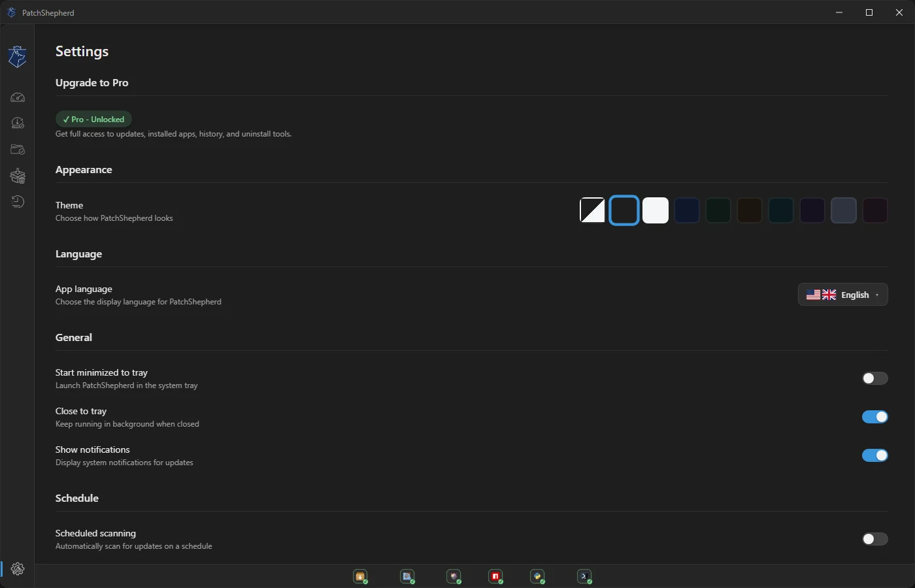The width and height of the screenshot is (915, 588).
Task: Maximize the PatchShepherd window
Action: coord(869,12)
